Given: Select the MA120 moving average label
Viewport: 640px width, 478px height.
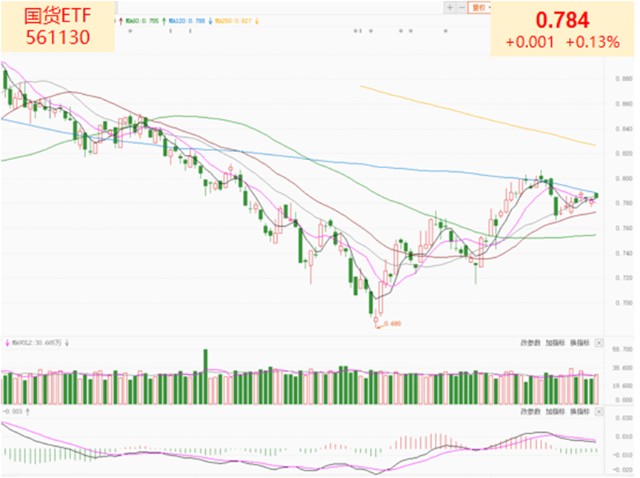Looking at the screenshot, I should click(187, 20).
